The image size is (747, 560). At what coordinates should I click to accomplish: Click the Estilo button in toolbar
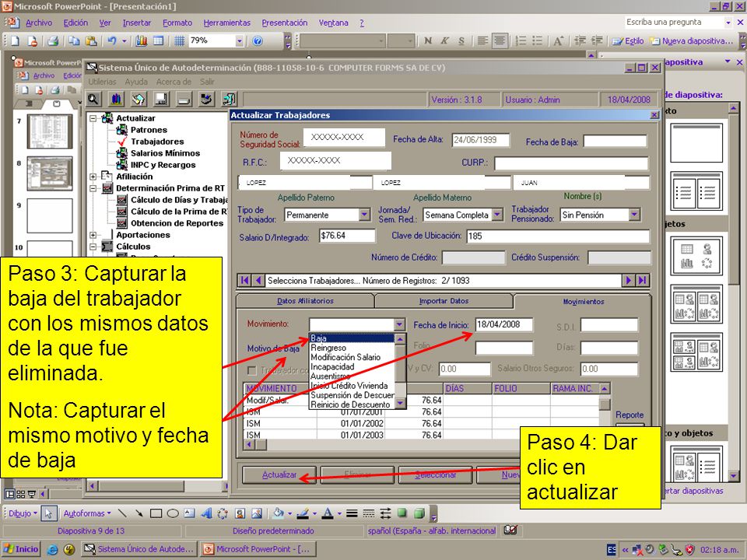point(629,41)
